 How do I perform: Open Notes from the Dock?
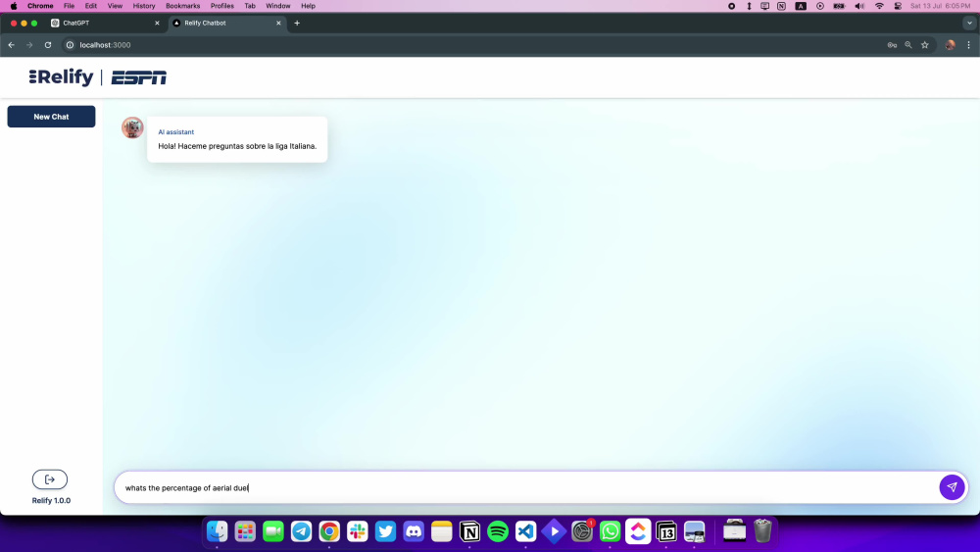(442, 531)
